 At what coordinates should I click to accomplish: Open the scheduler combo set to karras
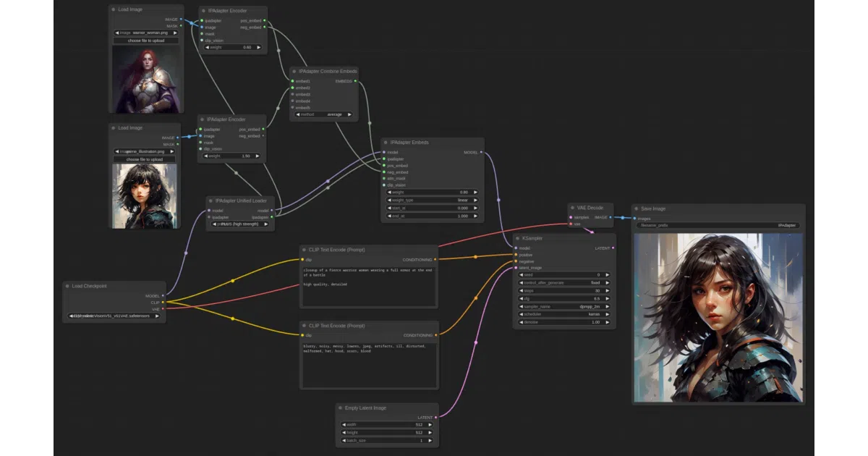564,314
